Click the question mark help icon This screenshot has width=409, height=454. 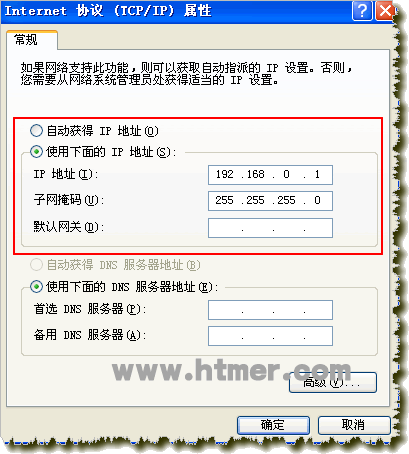(x=362, y=11)
